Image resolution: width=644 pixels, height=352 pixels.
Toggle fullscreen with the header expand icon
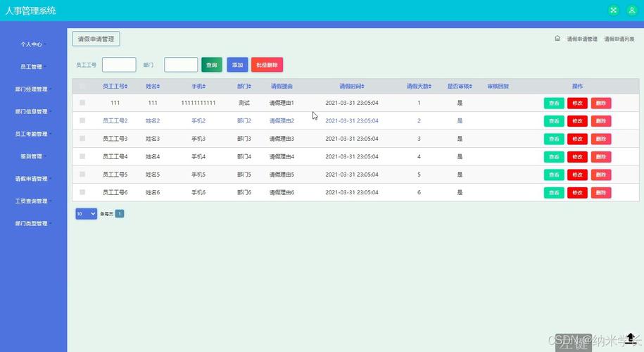click(x=613, y=11)
